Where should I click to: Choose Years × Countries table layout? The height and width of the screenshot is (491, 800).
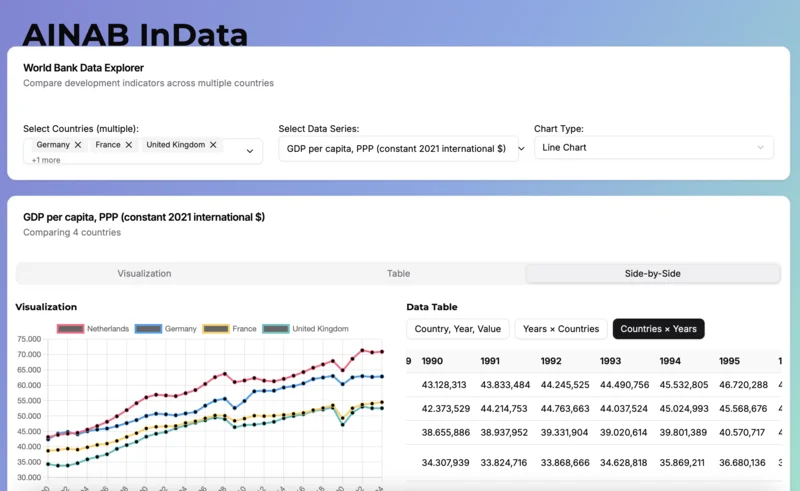(560, 329)
